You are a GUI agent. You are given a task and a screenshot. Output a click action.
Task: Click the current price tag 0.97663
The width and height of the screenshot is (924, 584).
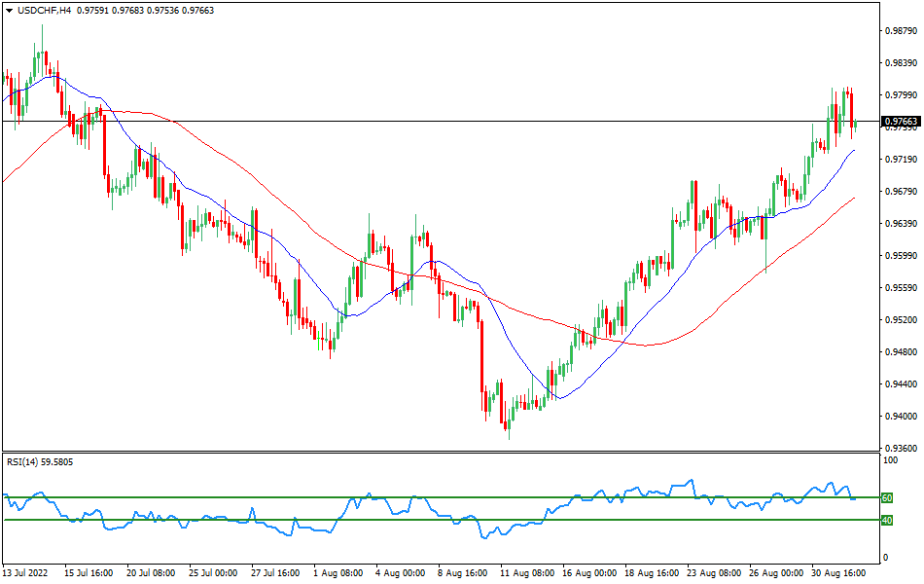tap(900, 122)
